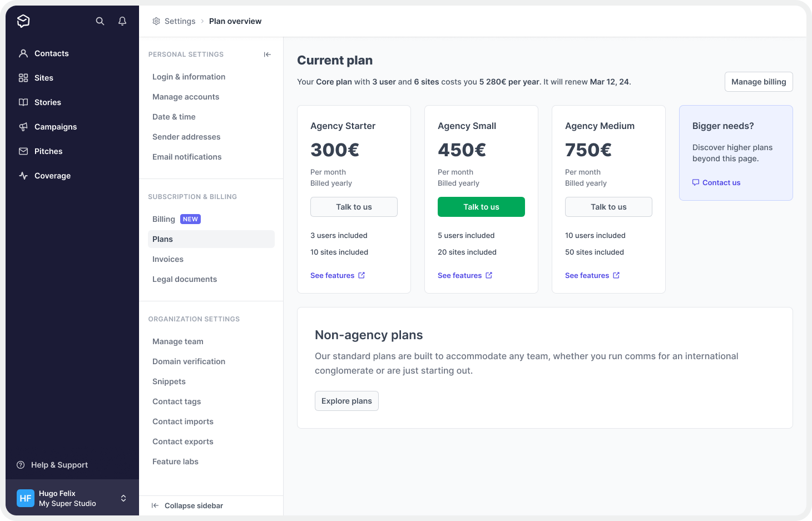The image size is (812, 521).
Task: Click the app logo icon
Action: tap(23, 21)
